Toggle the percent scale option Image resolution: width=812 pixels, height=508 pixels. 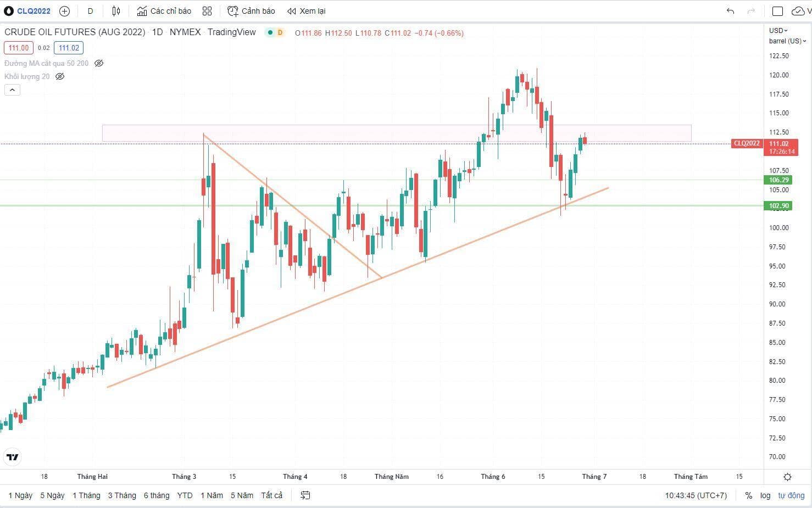point(748,495)
